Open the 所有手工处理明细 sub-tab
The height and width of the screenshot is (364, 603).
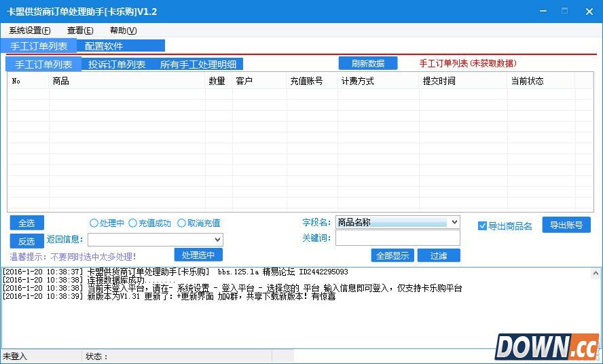tap(198, 65)
